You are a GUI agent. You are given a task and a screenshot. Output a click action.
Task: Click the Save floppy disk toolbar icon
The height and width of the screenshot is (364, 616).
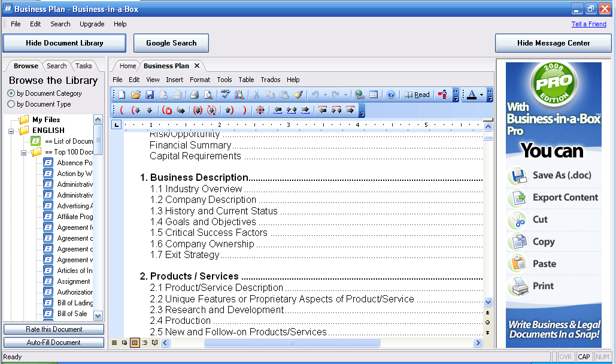(x=150, y=95)
